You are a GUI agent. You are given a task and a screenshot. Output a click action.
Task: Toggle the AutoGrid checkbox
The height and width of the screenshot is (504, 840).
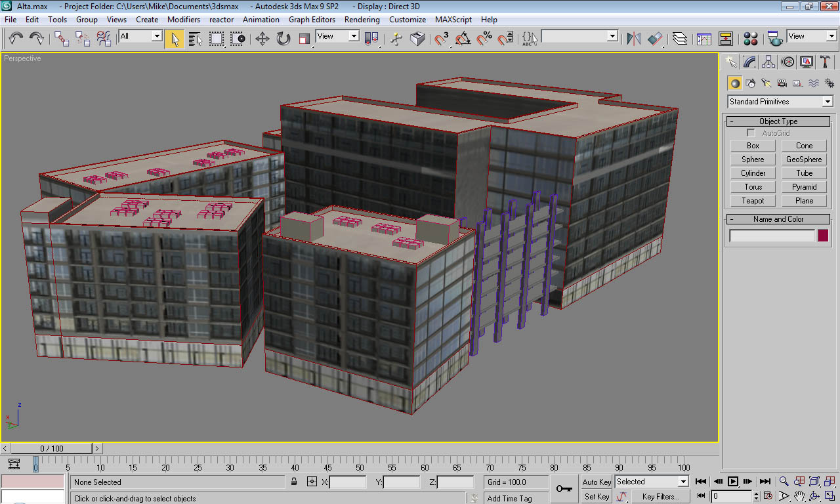pos(751,133)
